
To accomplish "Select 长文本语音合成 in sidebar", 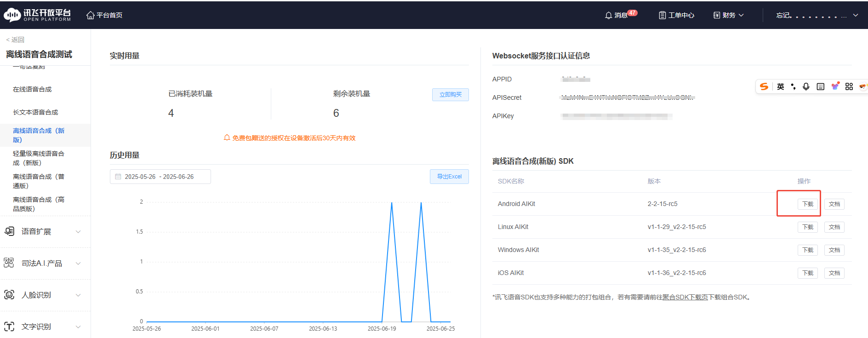I will click(35, 112).
